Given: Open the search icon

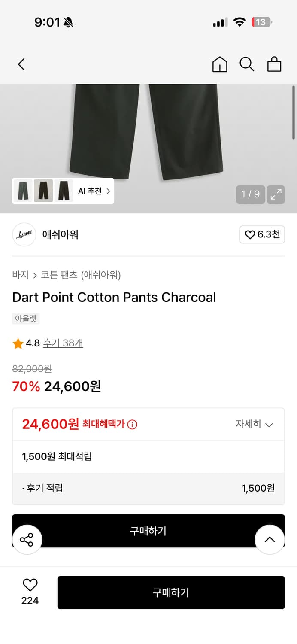Looking at the screenshot, I should pos(247,64).
